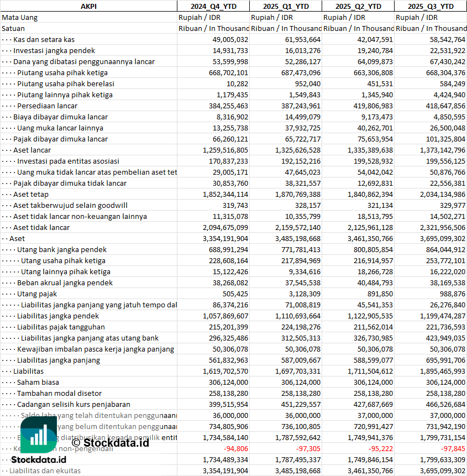Click the Utang pajak row label
Viewport: 467px width, 476px height.
36,294
